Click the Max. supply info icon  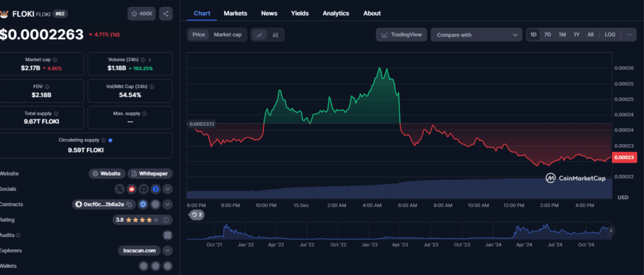coord(145,113)
